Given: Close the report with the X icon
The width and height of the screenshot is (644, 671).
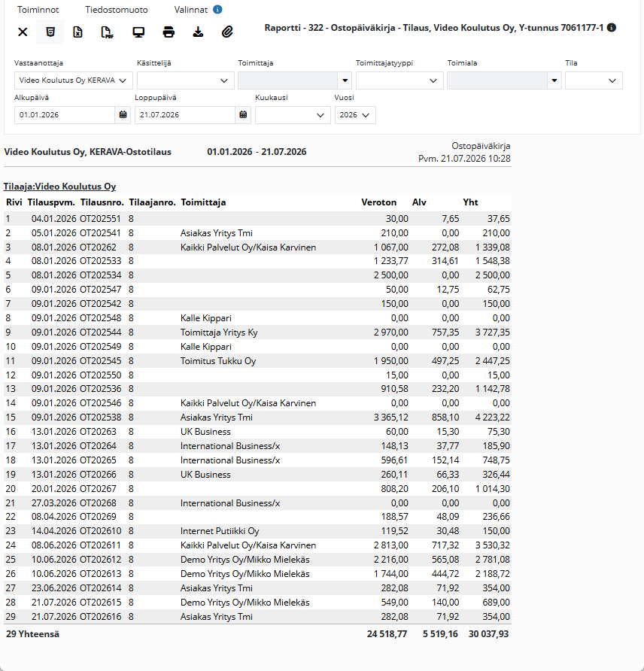Looking at the screenshot, I should 23,32.
